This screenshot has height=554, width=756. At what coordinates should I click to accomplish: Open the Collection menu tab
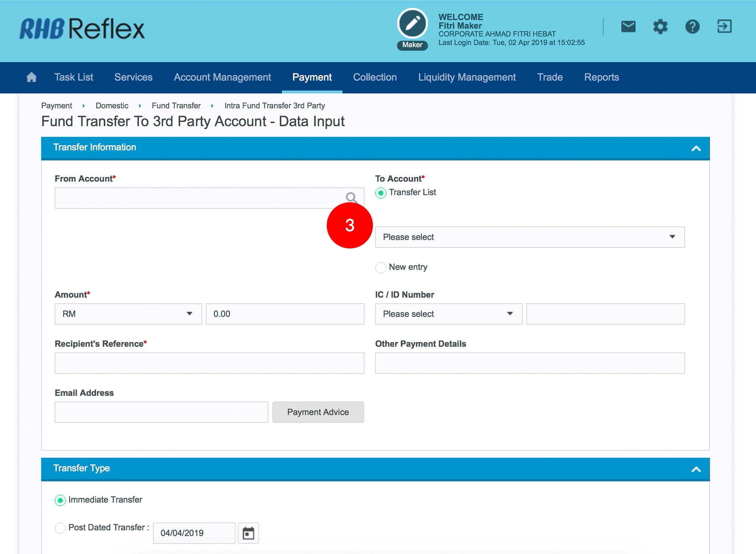coord(375,77)
